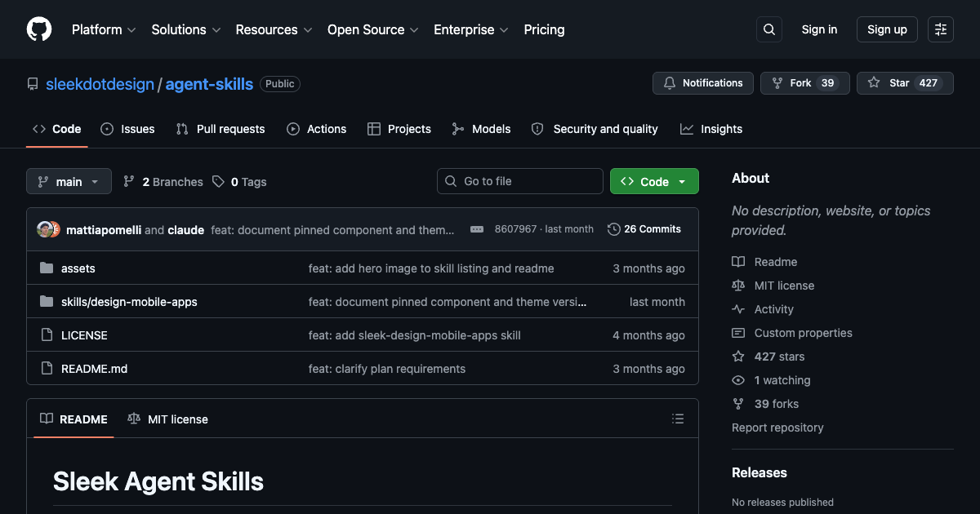Go to the Actions tab
Image resolution: width=980 pixels, height=514 pixels.
click(317, 129)
